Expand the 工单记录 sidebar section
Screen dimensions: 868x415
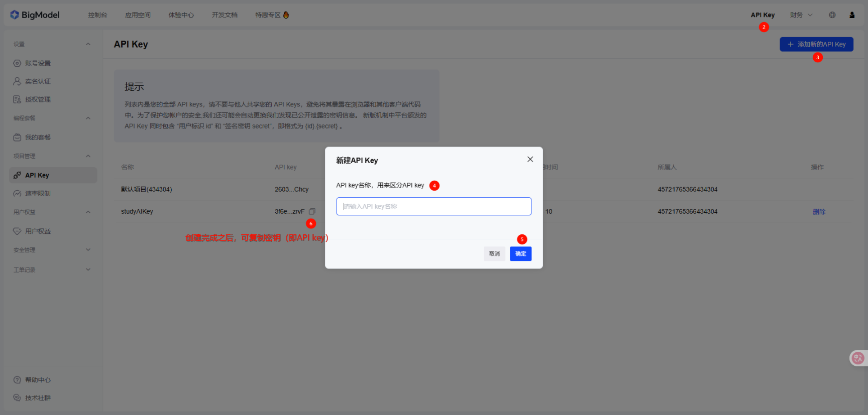click(x=88, y=269)
